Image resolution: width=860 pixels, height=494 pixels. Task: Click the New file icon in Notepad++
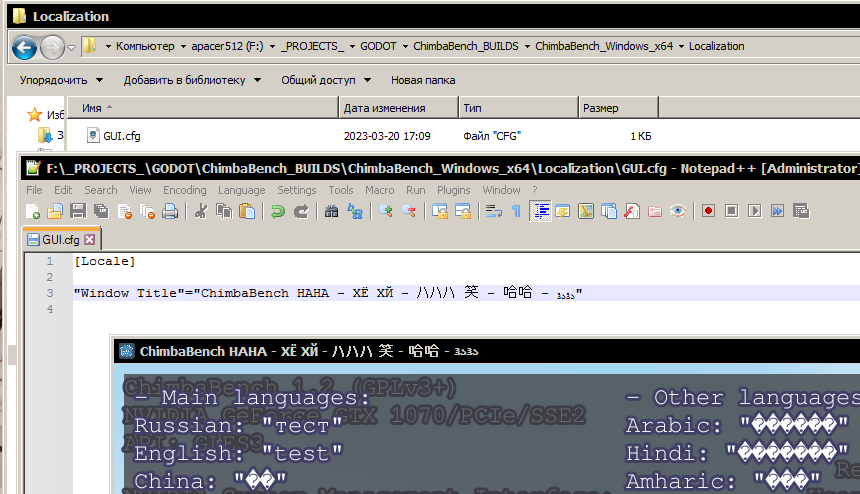pyautogui.click(x=33, y=211)
